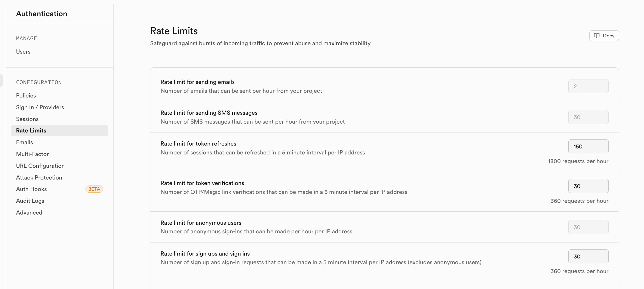View the Audit Logs page
644x289 pixels.
point(30,201)
